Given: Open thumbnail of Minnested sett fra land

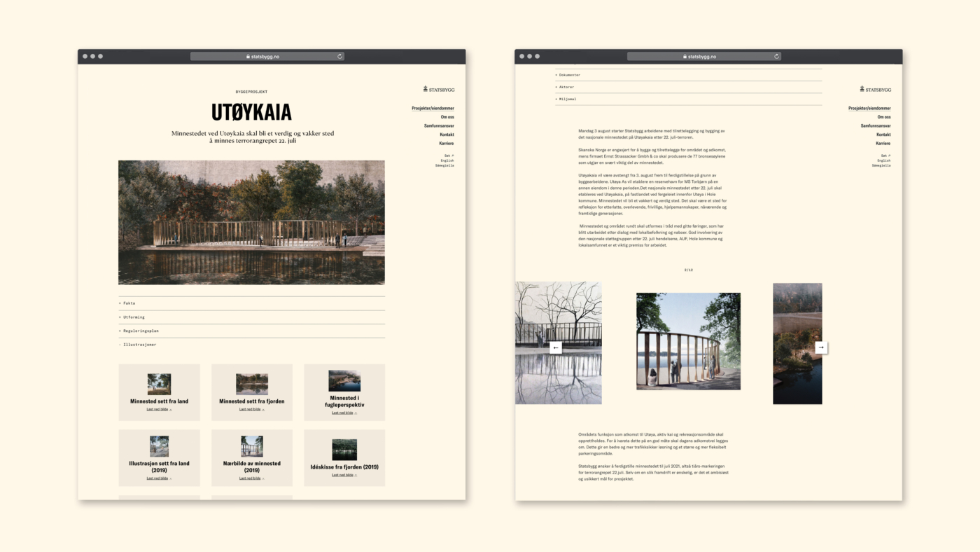Looking at the screenshot, I should (x=159, y=384).
